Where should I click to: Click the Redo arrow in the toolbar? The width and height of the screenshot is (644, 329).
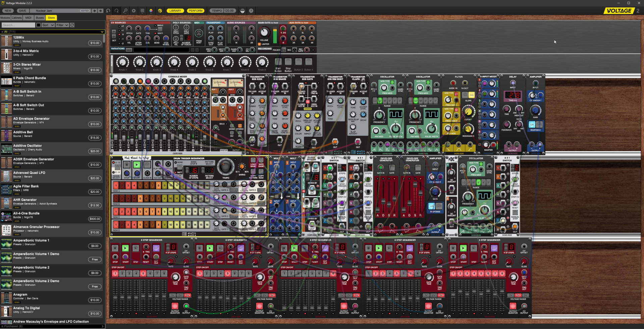116,10
